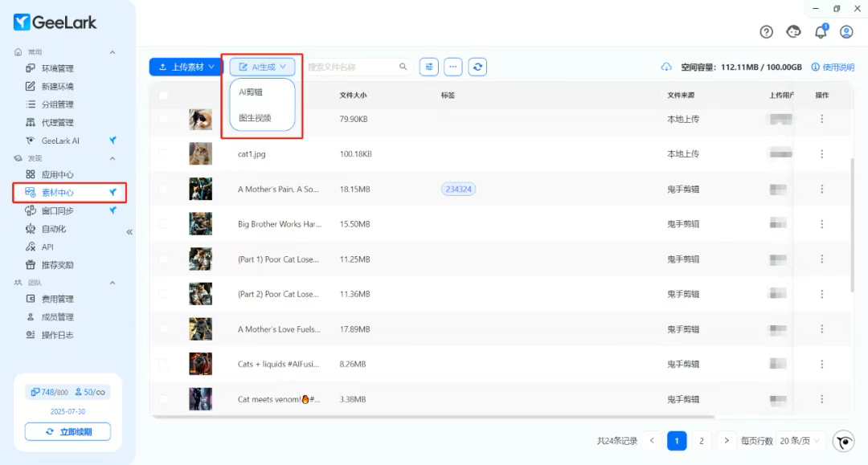Image resolution: width=868 pixels, height=465 pixels.
Task: Select checkbox for Big Brother Works Har... row
Action: tap(164, 224)
